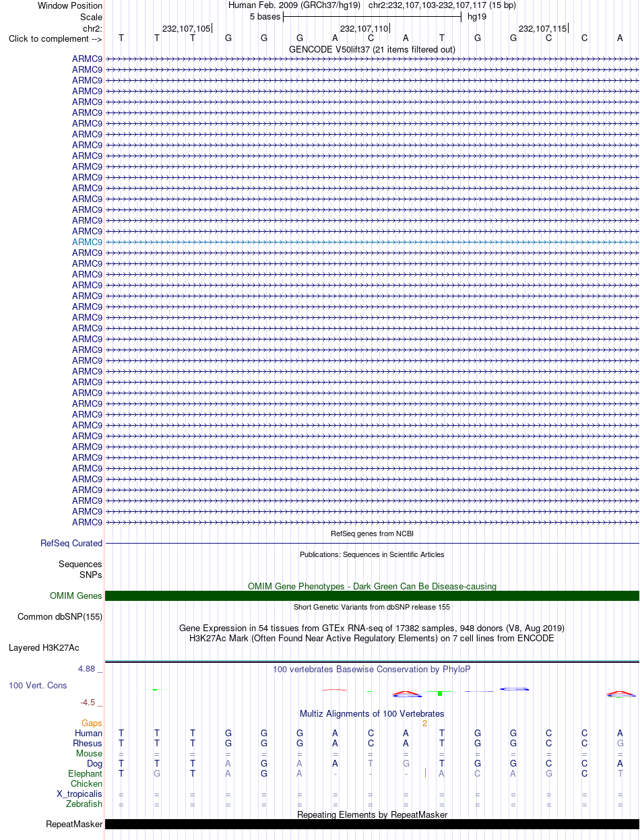This screenshot has height=840, width=640.
Task: Click the light-blue highlighted ARMC9 transcript label
Action: point(88,242)
